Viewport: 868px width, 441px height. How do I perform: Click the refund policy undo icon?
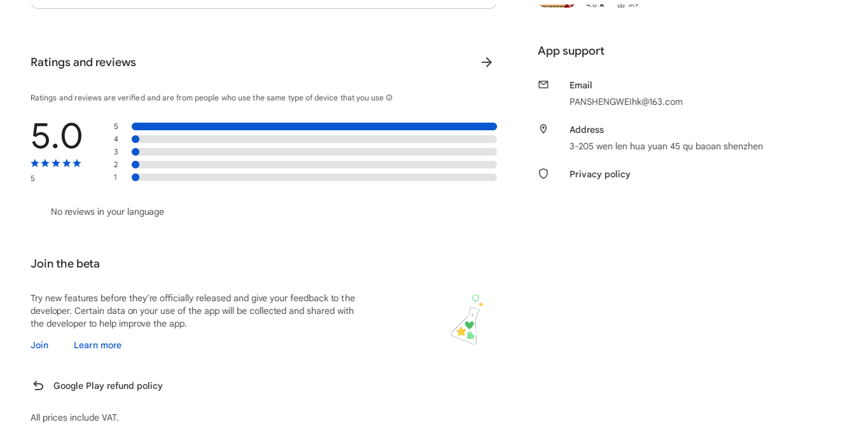(x=38, y=386)
